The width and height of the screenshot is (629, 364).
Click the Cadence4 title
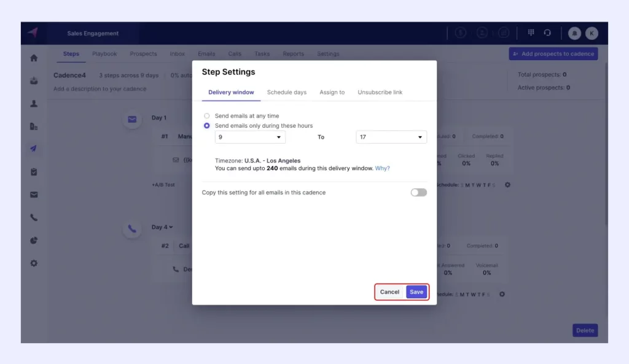pyautogui.click(x=70, y=76)
